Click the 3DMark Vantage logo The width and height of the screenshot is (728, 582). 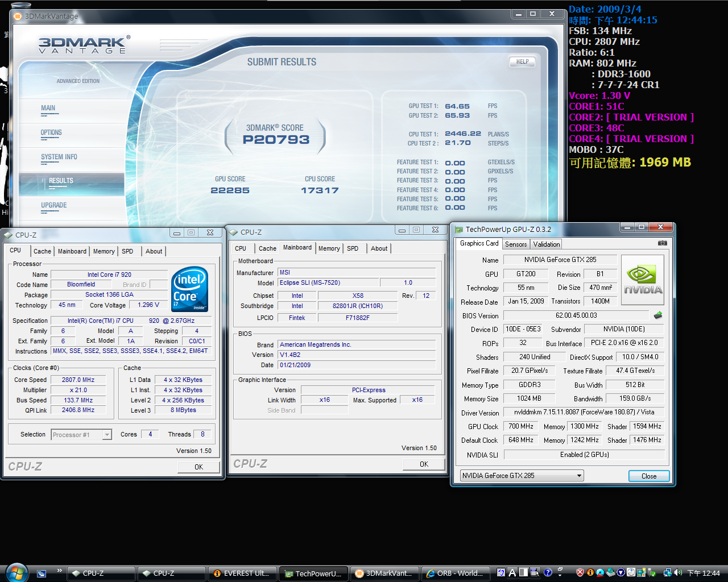click(x=84, y=44)
